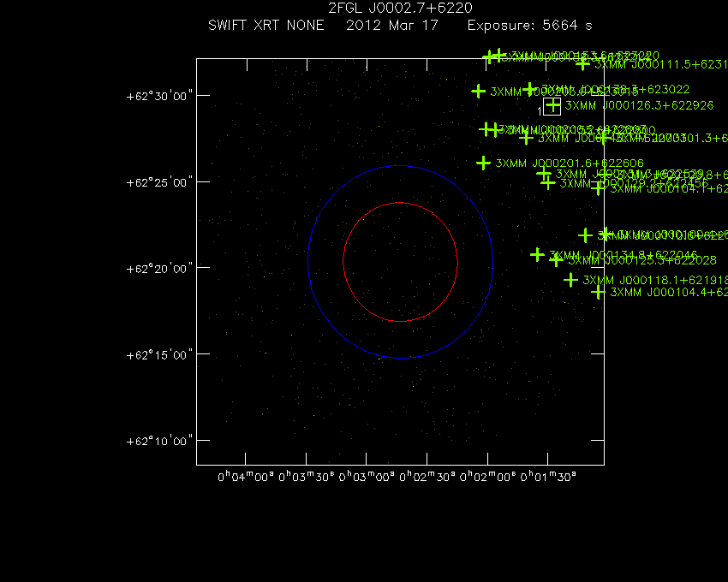Click right ascension label 0h02m30s
Image resolution: width=728 pixels, height=582 pixels.
coord(427,477)
